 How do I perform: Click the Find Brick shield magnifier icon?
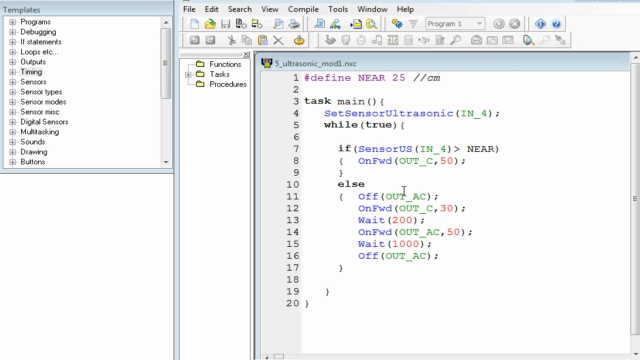coord(528,40)
